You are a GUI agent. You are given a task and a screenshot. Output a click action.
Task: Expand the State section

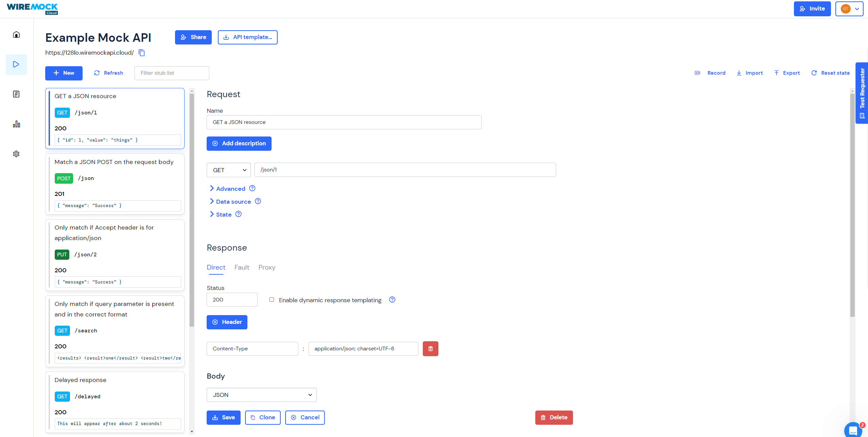(223, 215)
